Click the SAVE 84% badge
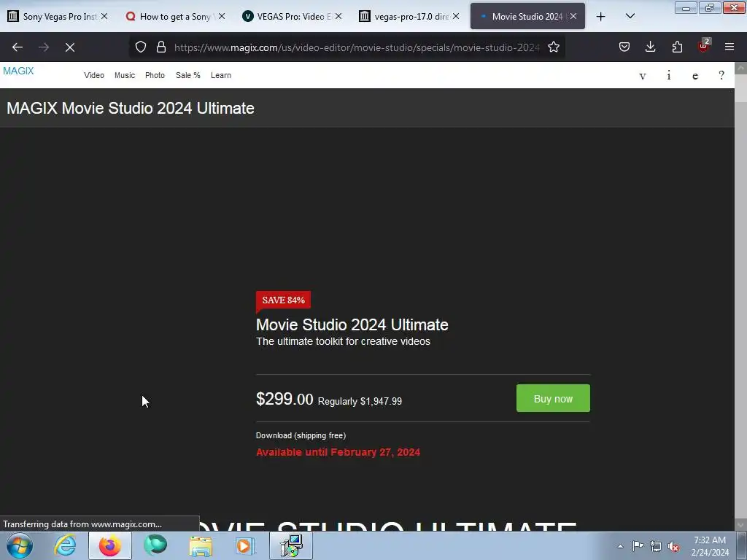This screenshot has width=747, height=560. pos(284,300)
